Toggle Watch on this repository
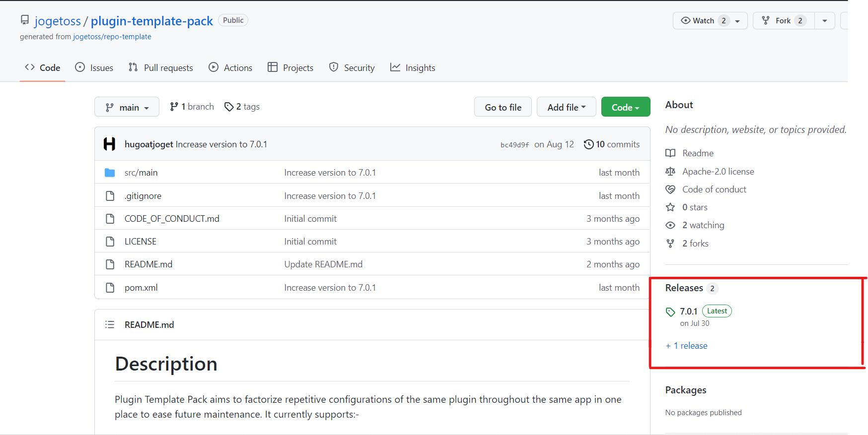 pyautogui.click(x=698, y=21)
